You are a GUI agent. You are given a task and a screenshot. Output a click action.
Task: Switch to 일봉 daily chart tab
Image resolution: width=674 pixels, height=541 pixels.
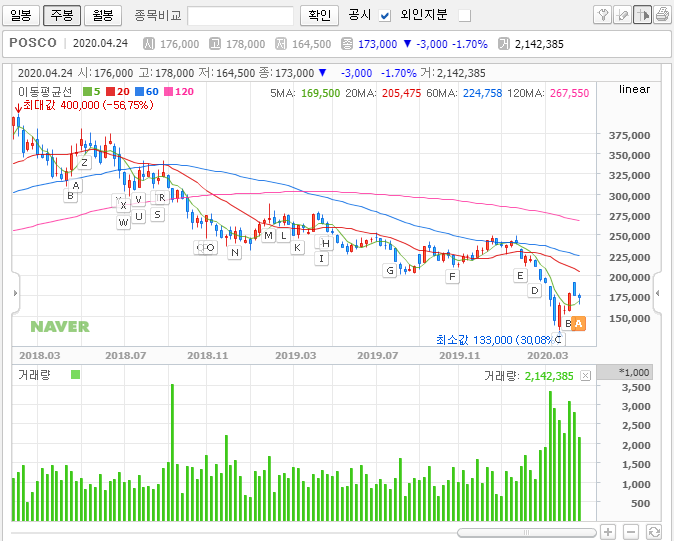(21, 15)
